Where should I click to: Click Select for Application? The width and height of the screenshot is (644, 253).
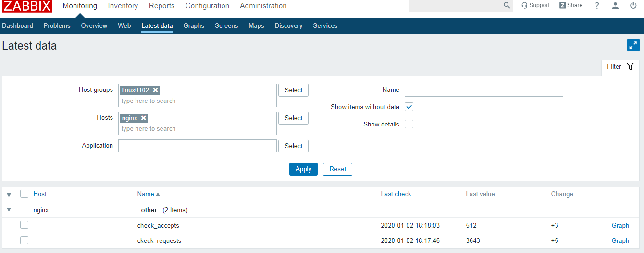click(x=293, y=146)
